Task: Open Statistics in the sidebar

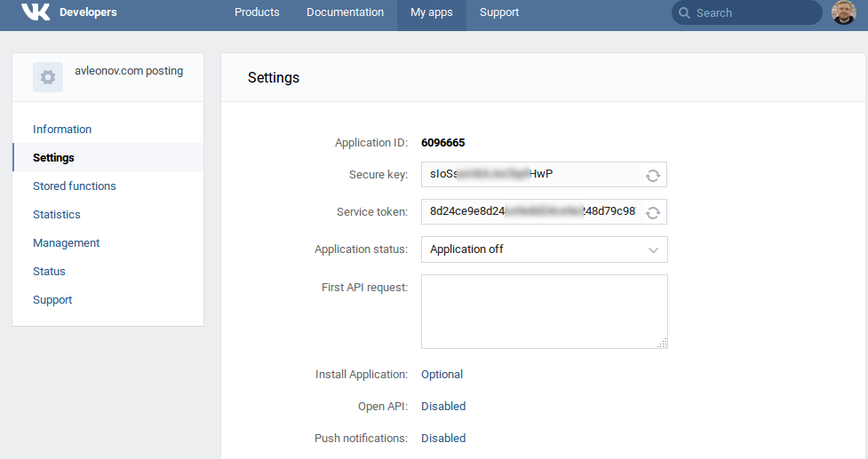Action: click(x=57, y=215)
